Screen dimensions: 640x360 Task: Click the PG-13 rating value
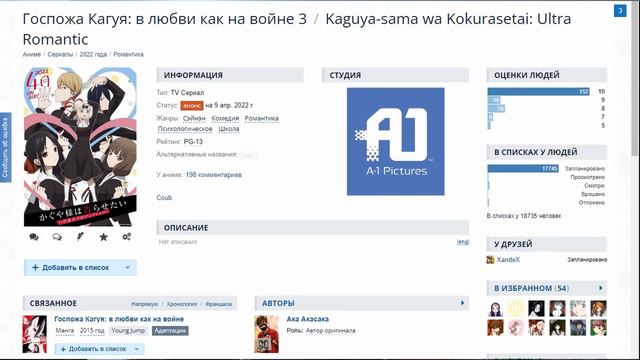click(x=193, y=142)
